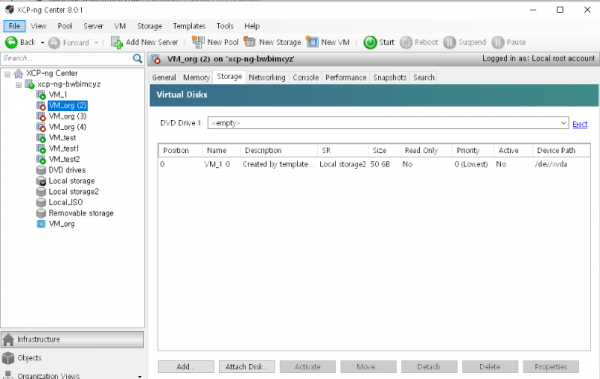600x379 pixels.
Task: Click the Attach Disk button
Action: 247,367
